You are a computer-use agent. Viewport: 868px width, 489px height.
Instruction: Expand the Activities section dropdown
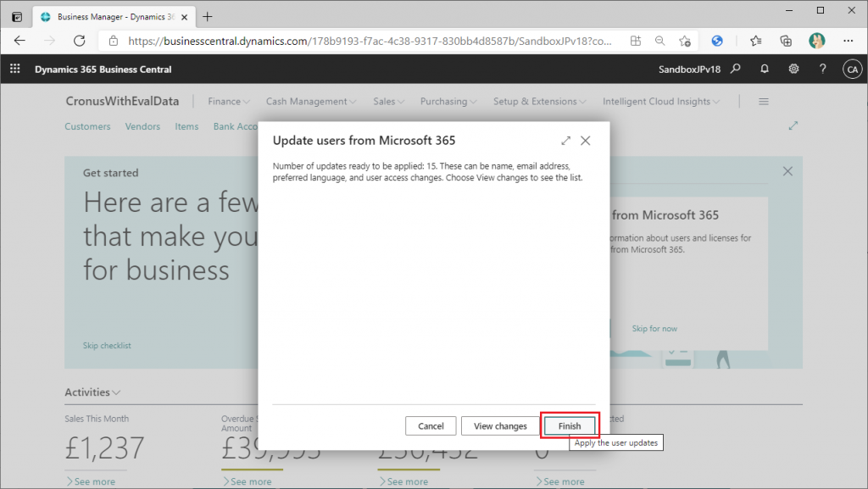(x=92, y=392)
